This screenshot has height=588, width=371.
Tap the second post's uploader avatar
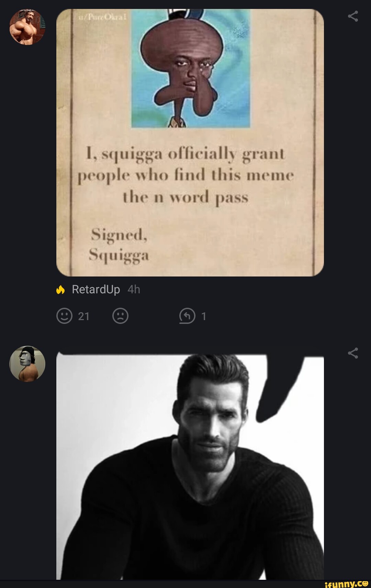click(x=27, y=365)
